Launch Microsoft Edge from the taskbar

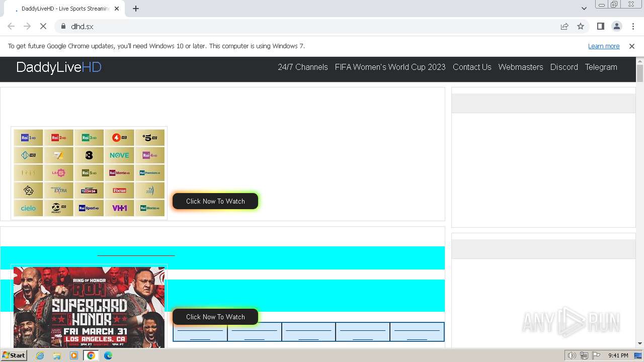[x=108, y=355]
